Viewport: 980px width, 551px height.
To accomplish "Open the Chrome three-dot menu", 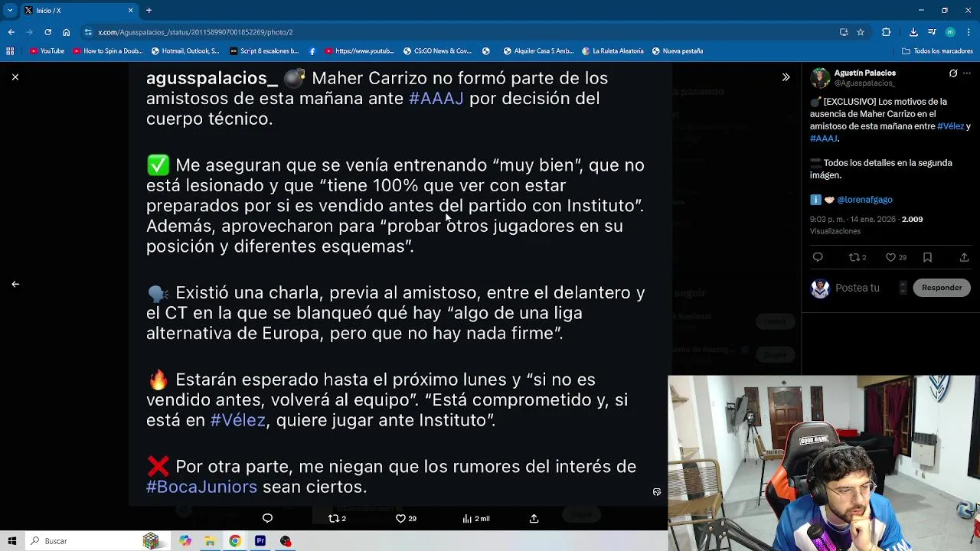I will pyautogui.click(x=969, y=32).
